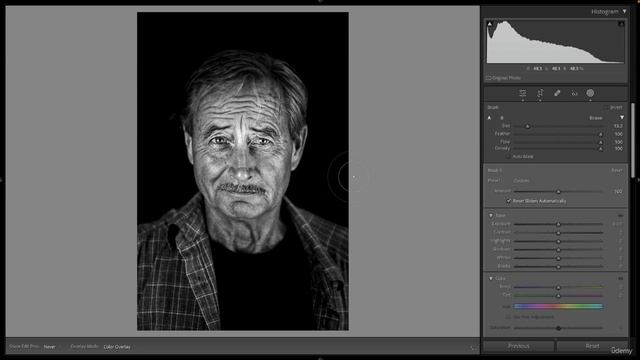
Task: Select the Red Eye correction icon
Action: click(x=574, y=93)
